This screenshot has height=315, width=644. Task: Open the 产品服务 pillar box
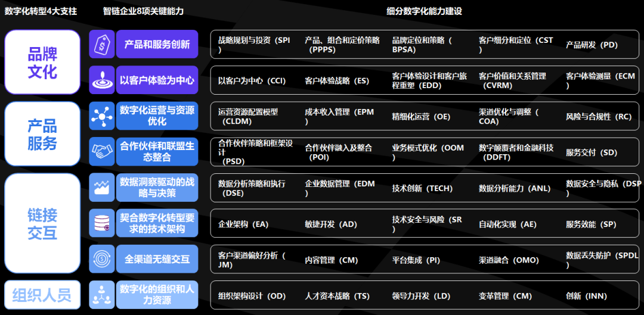42,134
